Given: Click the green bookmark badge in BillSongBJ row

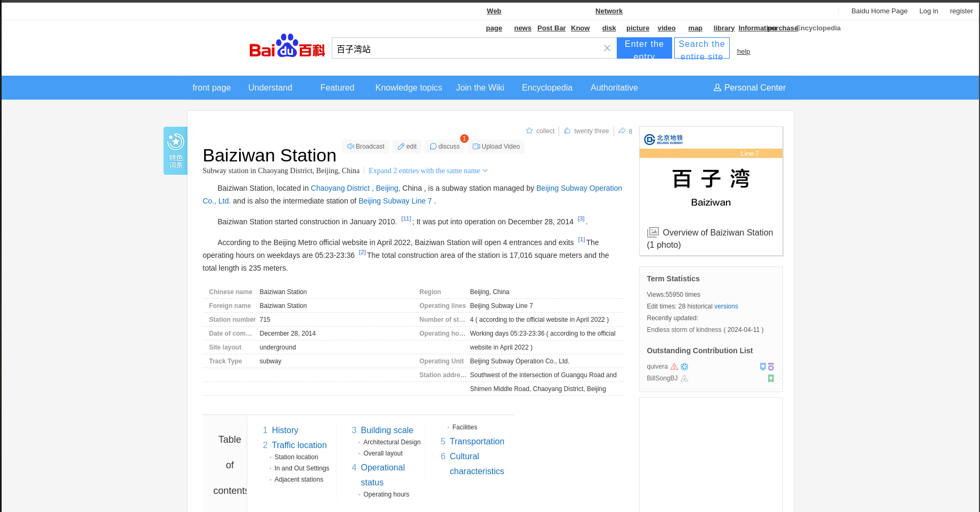Looking at the screenshot, I should click(771, 378).
